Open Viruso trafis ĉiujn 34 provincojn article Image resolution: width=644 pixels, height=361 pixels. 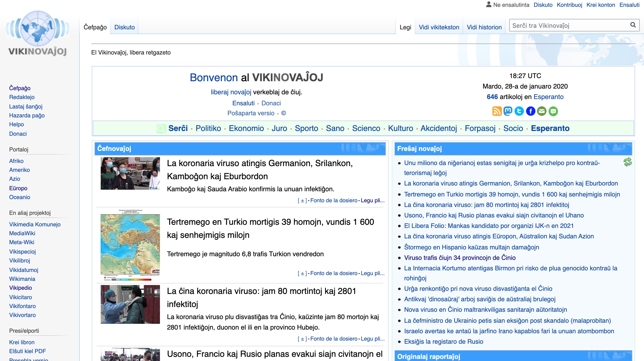click(x=460, y=258)
